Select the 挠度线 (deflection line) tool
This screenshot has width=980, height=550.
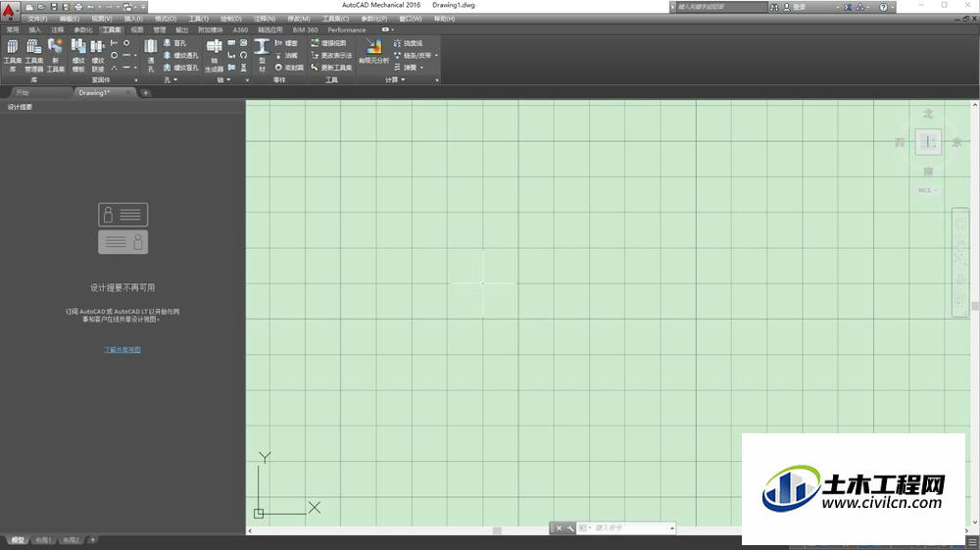click(408, 43)
